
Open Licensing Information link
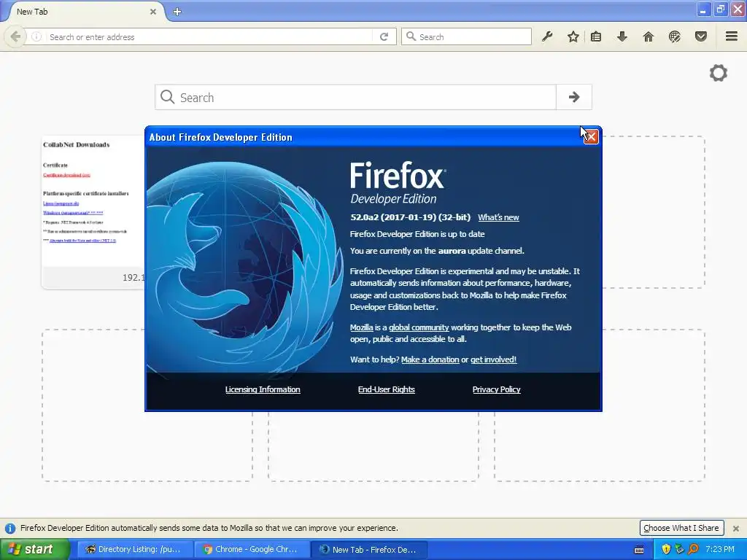pyautogui.click(x=263, y=389)
